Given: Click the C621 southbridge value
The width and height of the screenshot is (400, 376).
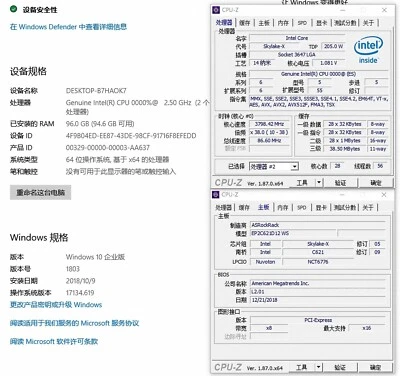Looking at the screenshot, I should (318, 252).
